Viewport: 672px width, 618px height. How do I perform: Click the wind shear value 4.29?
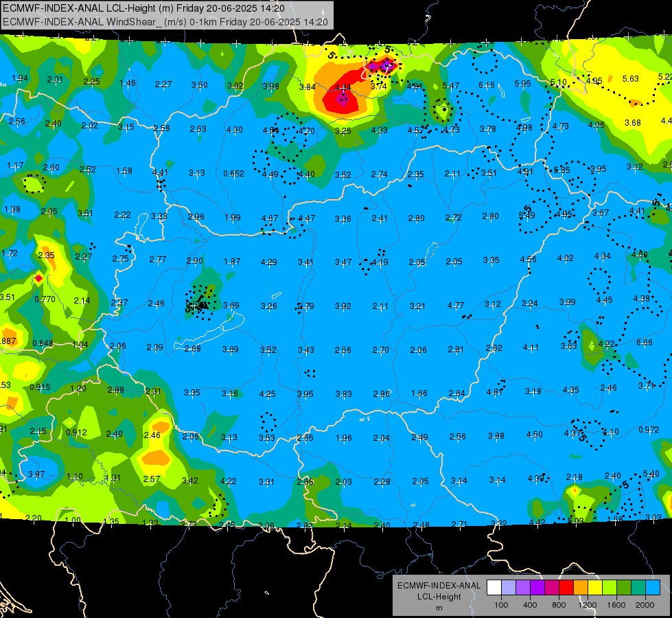pos(268,262)
